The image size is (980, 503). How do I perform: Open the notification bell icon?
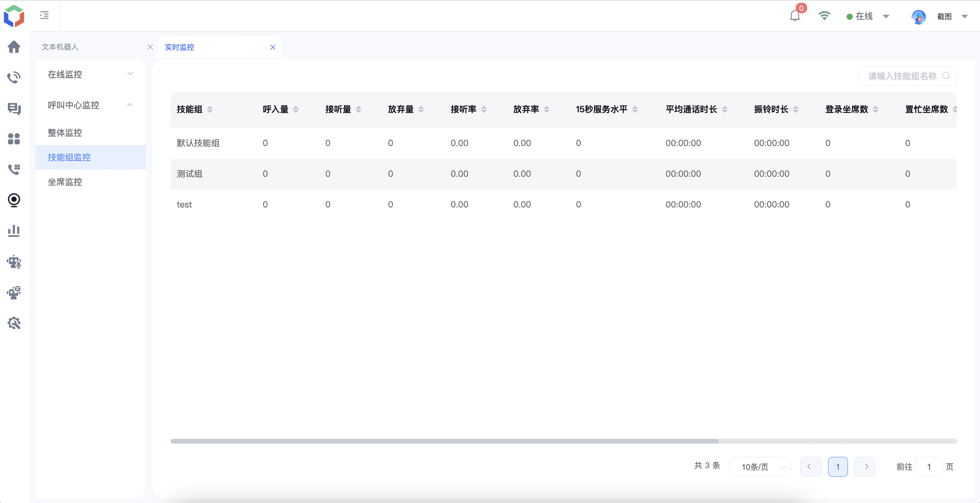[795, 16]
